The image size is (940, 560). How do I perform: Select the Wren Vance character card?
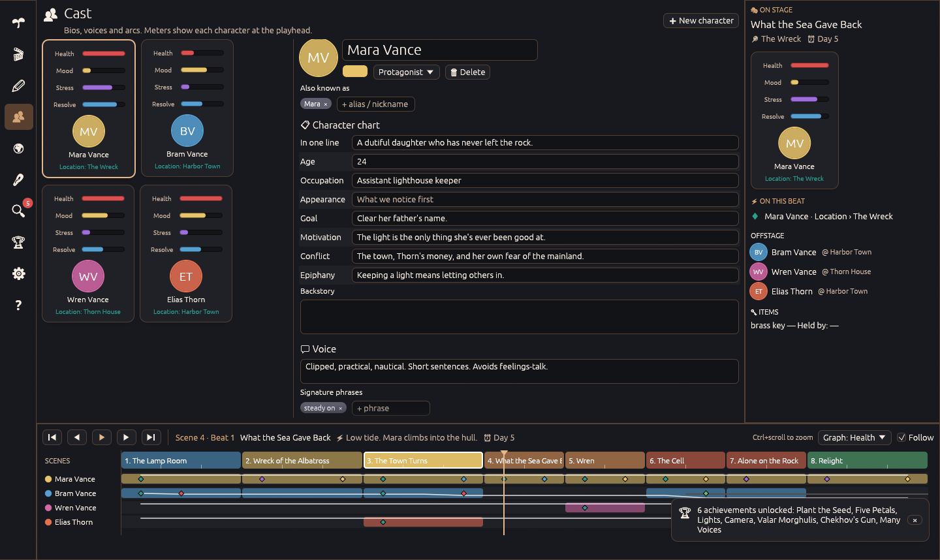(x=88, y=253)
